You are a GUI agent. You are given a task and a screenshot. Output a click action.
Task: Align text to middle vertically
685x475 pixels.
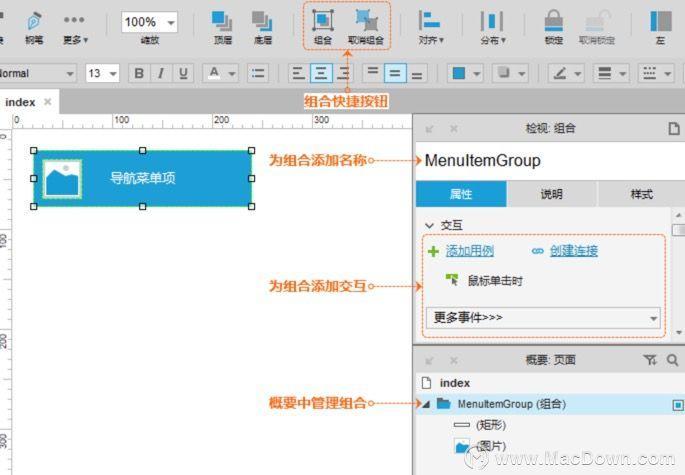point(395,73)
